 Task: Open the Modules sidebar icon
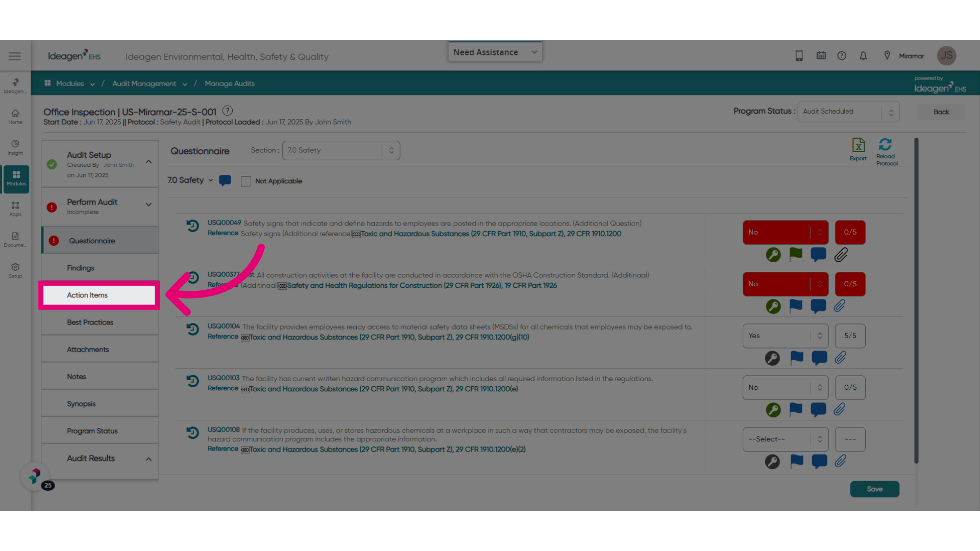click(16, 179)
